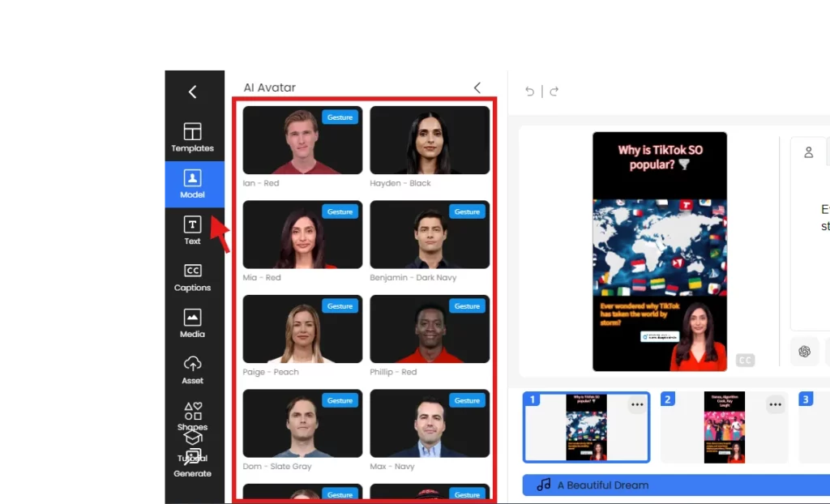
Task: Click the CC captions badge on preview
Action: pos(745,361)
